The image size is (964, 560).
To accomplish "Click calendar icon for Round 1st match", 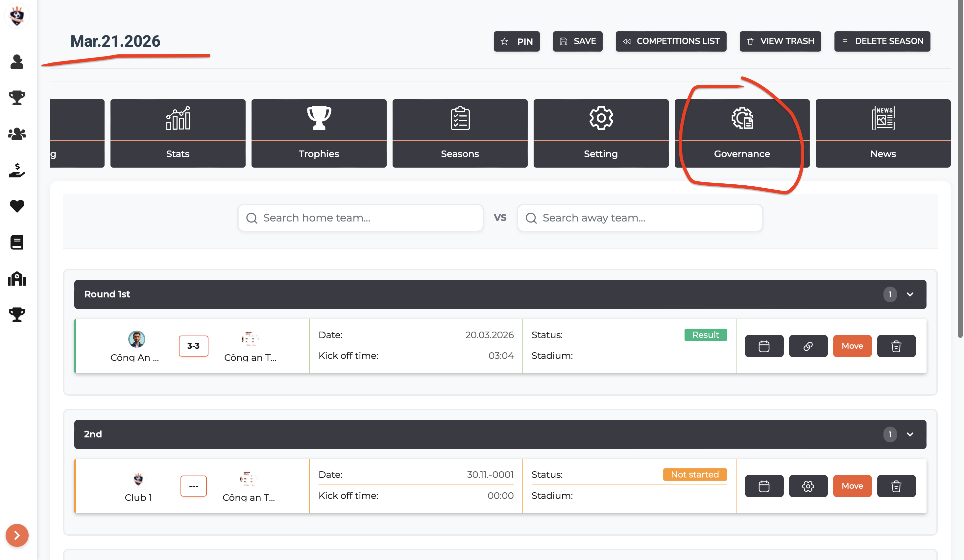I will pyautogui.click(x=763, y=346).
